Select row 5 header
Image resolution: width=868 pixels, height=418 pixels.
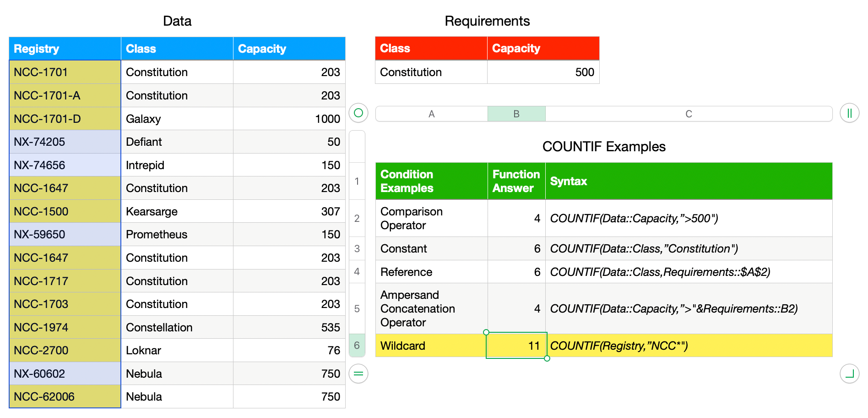pos(357,309)
